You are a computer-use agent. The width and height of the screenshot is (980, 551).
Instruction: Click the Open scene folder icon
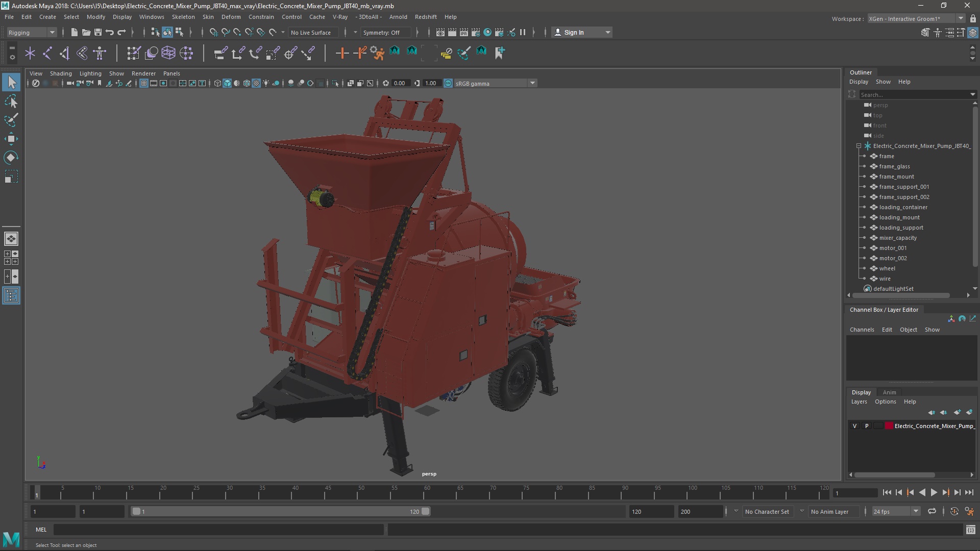(86, 32)
